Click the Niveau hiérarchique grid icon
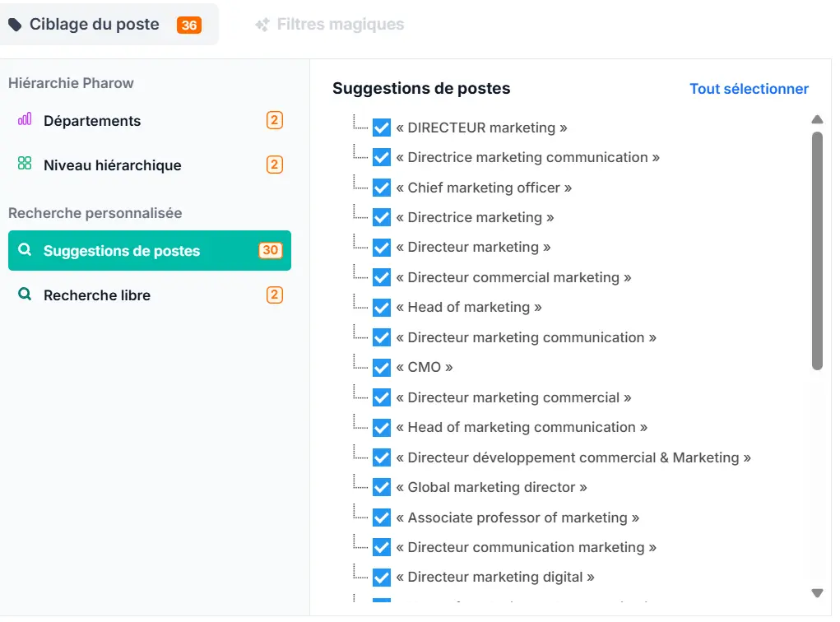Viewport: 840px width, 622px height. (25, 165)
